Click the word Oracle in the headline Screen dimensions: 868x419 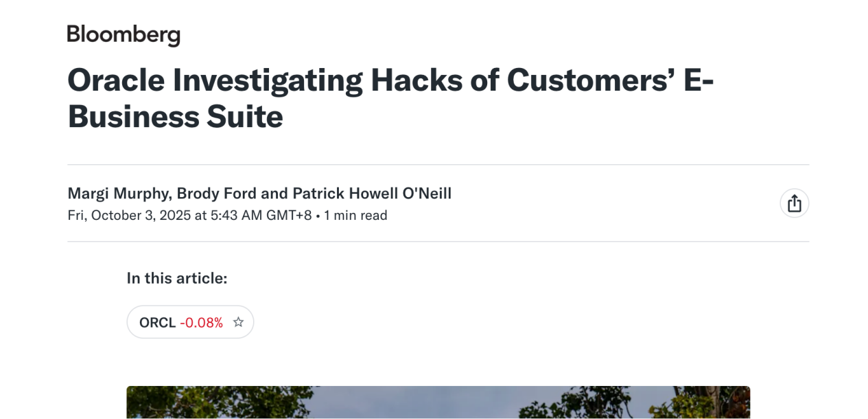click(116, 80)
